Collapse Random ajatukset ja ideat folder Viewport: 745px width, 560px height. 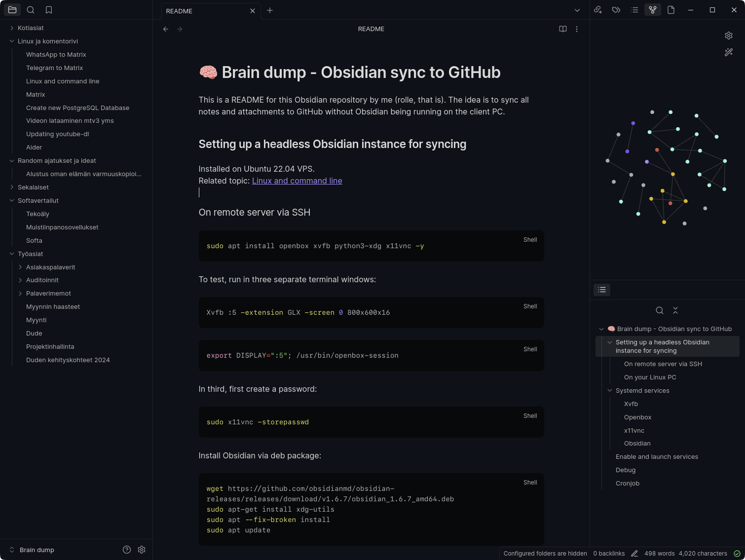[x=12, y=161]
